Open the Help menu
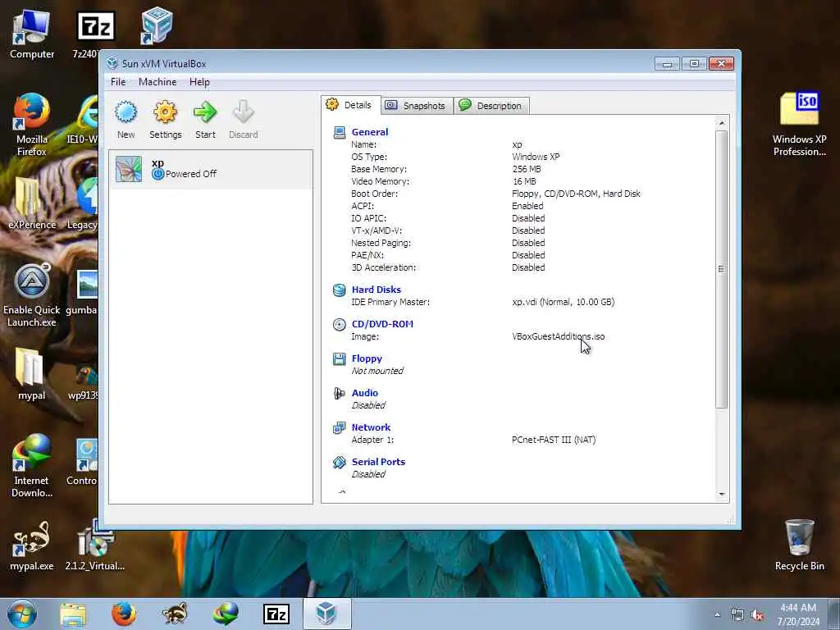 (199, 82)
